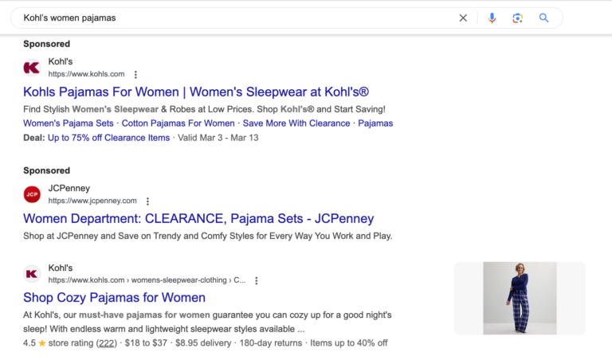Viewport: 612px width, 364px height.
Task: Select 'Save More With Clearance' sitelink
Action: (x=296, y=123)
